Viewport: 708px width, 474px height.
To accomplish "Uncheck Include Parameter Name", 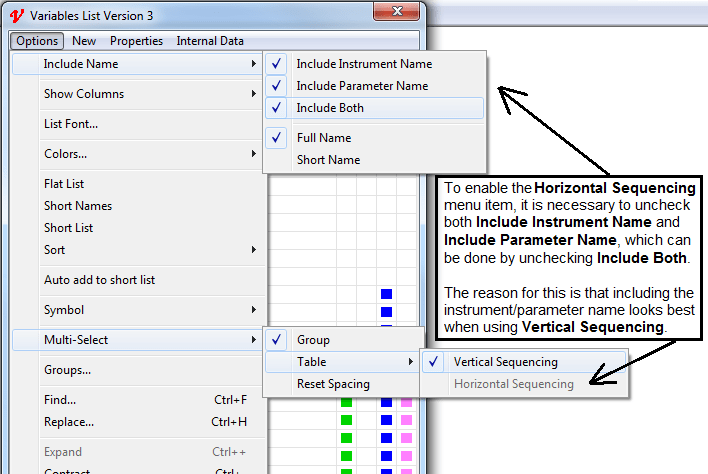I will (x=374, y=86).
